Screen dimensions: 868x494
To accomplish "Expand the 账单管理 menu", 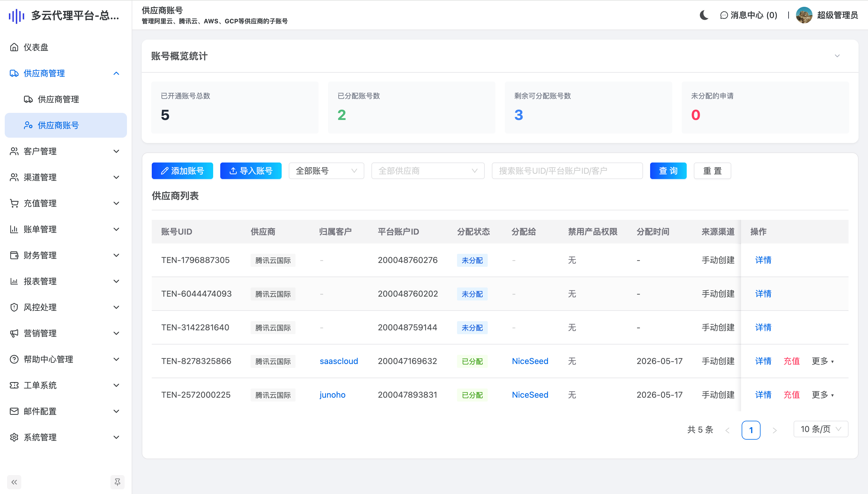I will (x=116, y=229).
